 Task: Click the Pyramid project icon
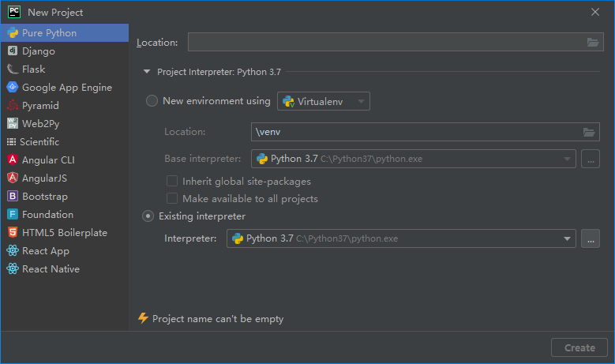click(x=13, y=106)
